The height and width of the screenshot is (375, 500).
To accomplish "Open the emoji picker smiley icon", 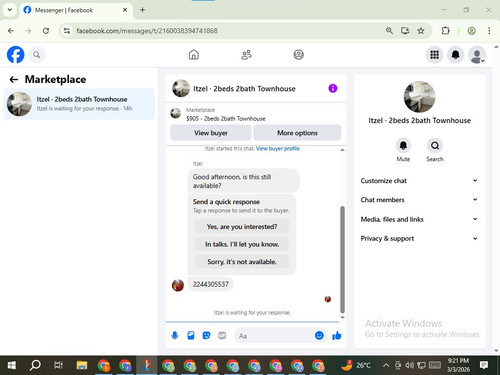I will click(319, 335).
